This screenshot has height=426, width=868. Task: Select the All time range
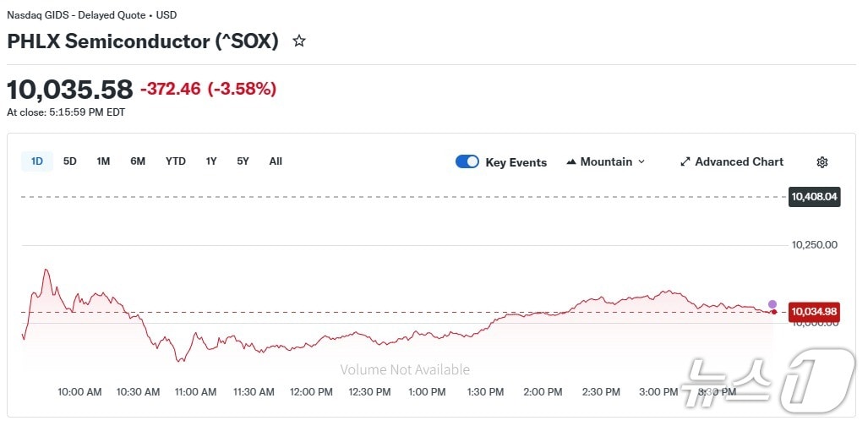(x=276, y=161)
